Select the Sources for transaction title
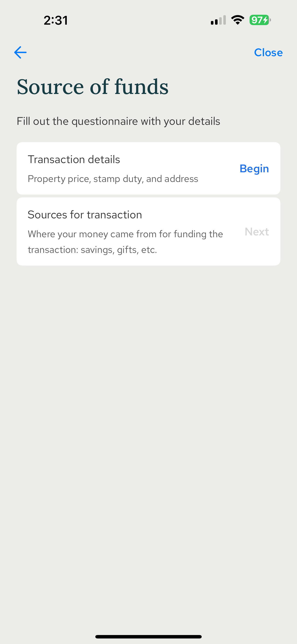The width and height of the screenshot is (297, 644). [85, 215]
